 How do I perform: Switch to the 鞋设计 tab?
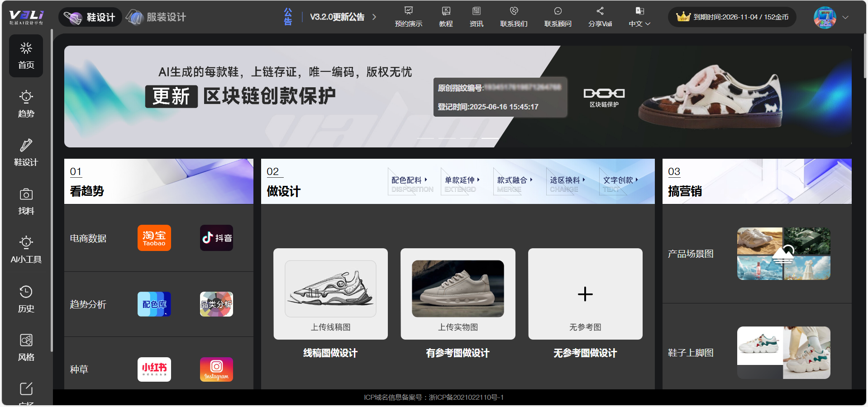(90, 17)
